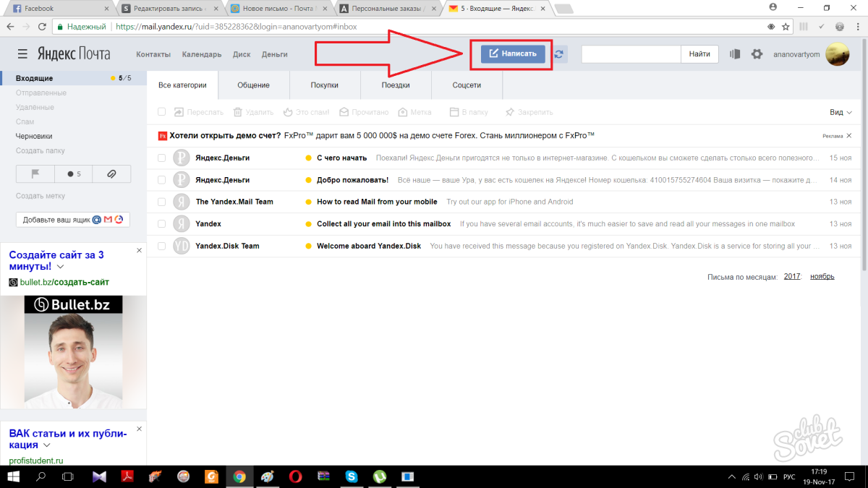Tick the checkbox for the С чего начать email
Image resolution: width=868 pixels, height=488 pixels.
(162, 158)
